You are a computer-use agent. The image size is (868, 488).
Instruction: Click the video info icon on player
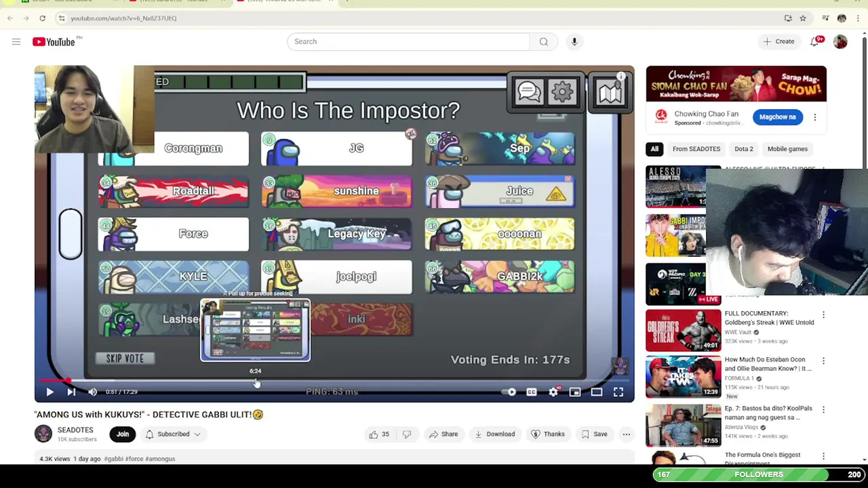(620, 76)
